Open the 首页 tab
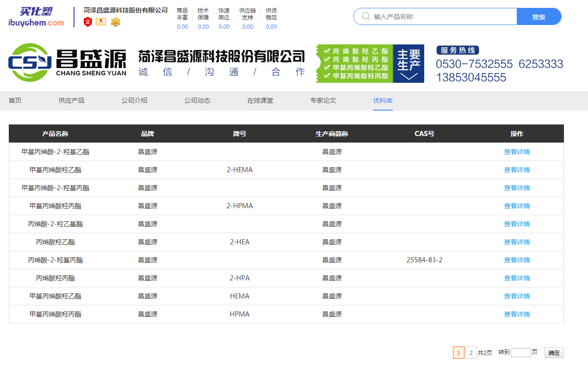Viewport: 588px width, 372px height. (15, 100)
